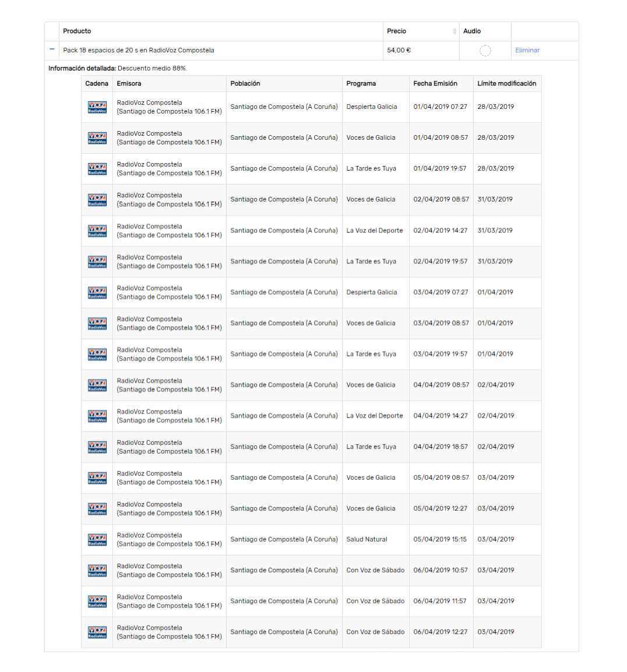Click Emisora cell in 02/04/2019 14:27 row
The height and width of the screenshot is (672, 627).
(169, 231)
